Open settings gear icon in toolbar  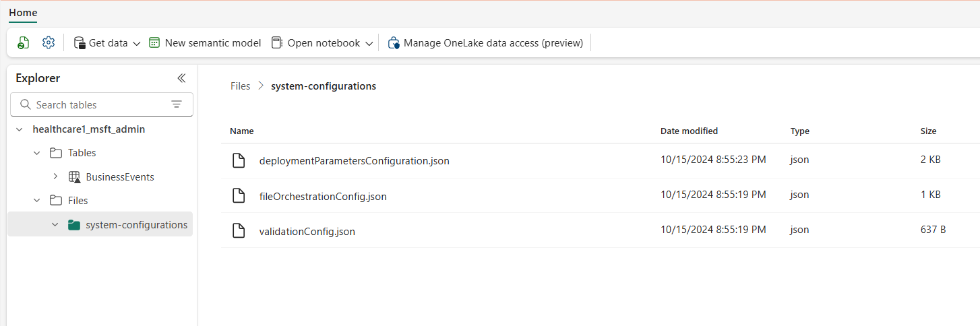[x=48, y=43]
